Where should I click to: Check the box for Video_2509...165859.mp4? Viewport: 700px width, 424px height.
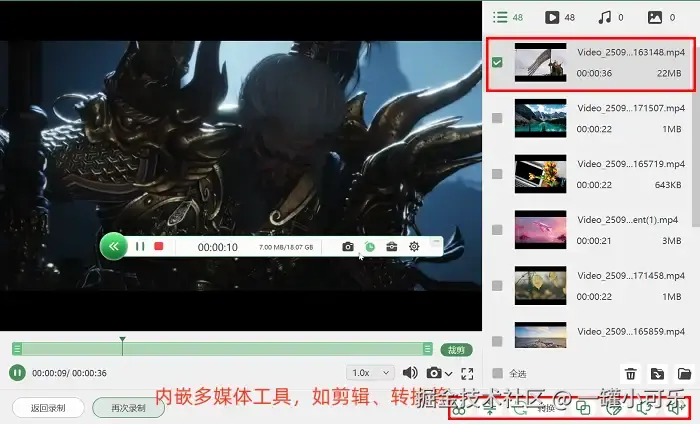pyautogui.click(x=497, y=341)
